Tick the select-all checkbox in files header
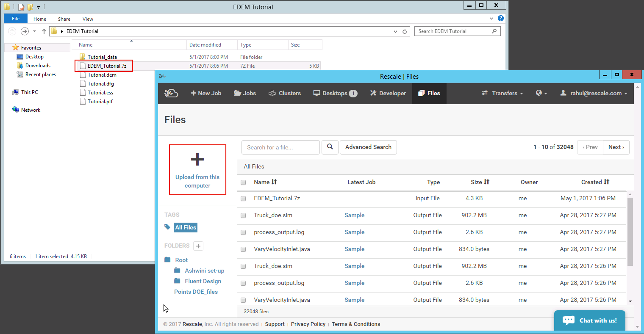This screenshot has height=334, width=644. pyautogui.click(x=243, y=182)
